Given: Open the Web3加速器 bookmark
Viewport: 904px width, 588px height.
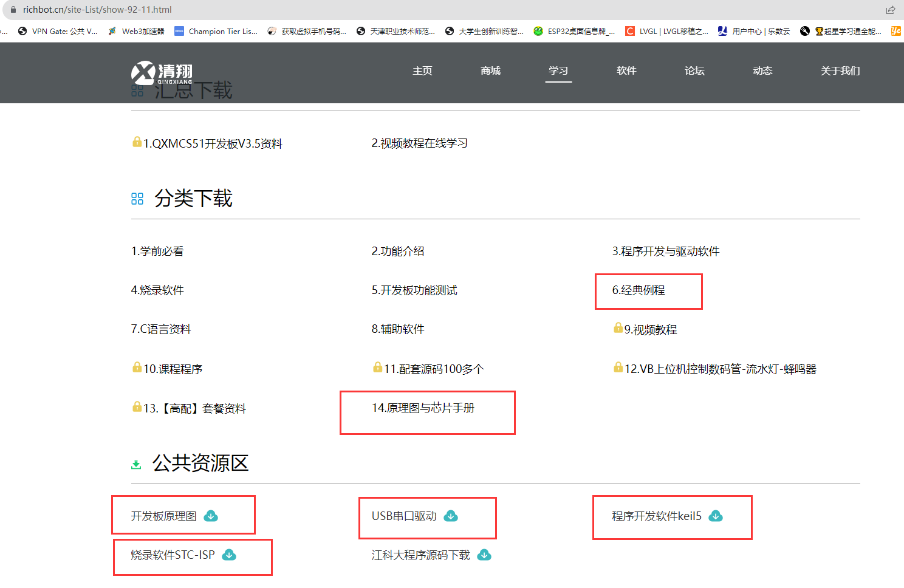Looking at the screenshot, I should click(136, 31).
